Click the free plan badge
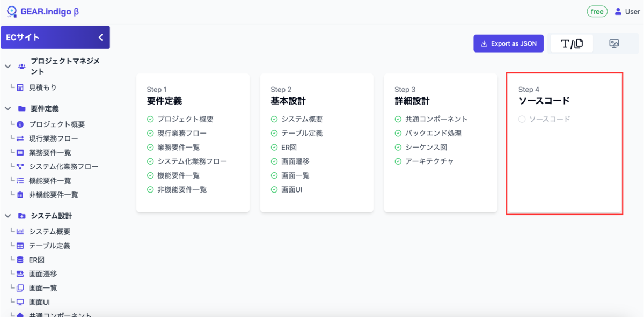This screenshot has height=317, width=644. pyautogui.click(x=597, y=11)
